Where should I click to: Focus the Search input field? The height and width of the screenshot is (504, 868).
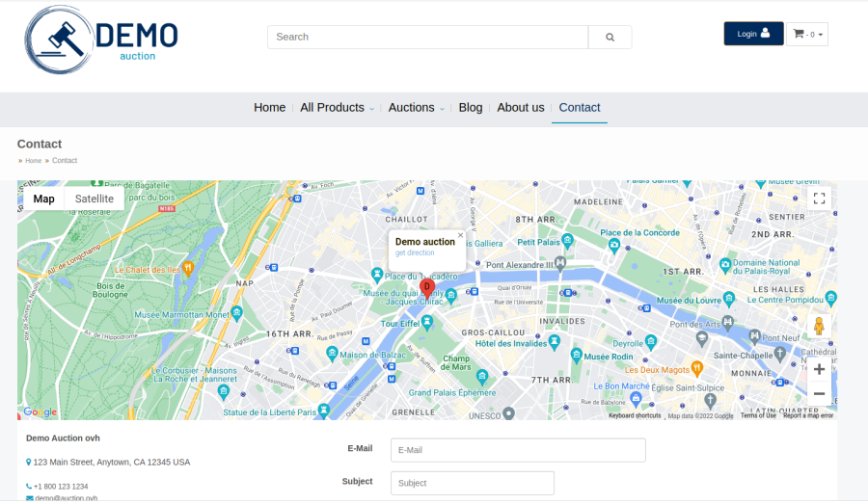pyautogui.click(x=428, y=37)
